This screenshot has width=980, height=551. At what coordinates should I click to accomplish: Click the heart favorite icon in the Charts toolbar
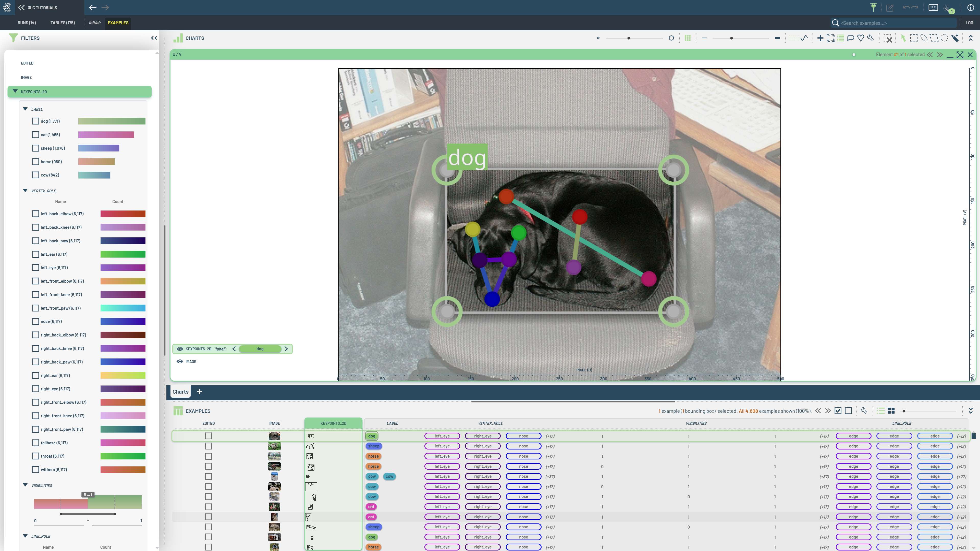coord(861,38)
